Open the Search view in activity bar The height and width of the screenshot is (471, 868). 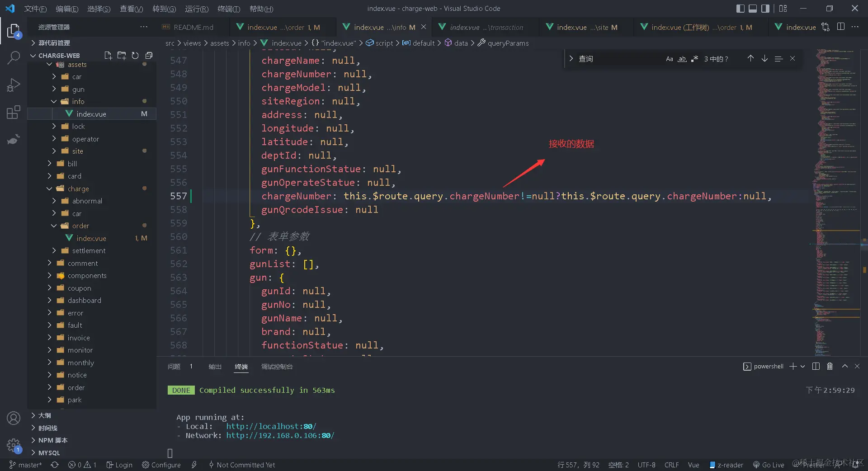14,57
